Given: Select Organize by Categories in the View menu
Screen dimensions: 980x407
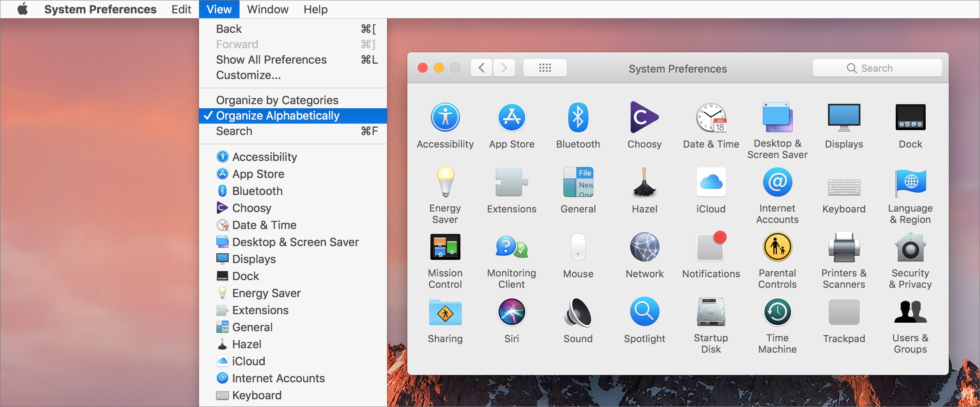Looking at the screenshot, I should (293, 101).
